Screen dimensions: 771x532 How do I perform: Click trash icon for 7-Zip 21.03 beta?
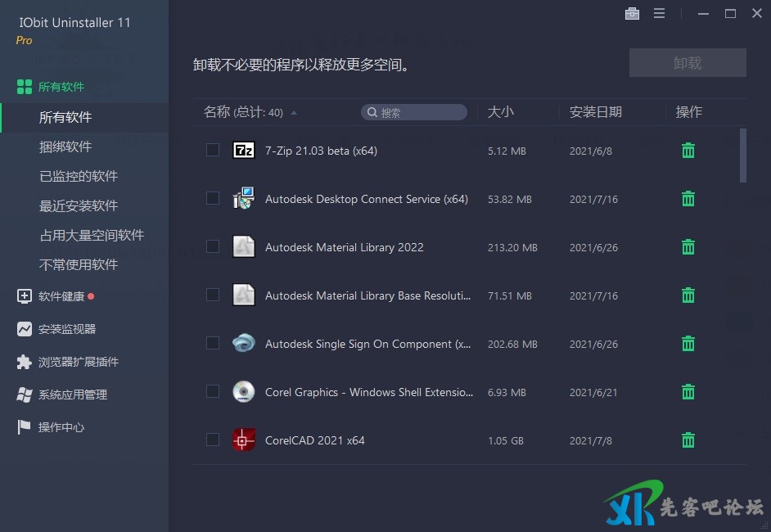[x=688, y=151]
